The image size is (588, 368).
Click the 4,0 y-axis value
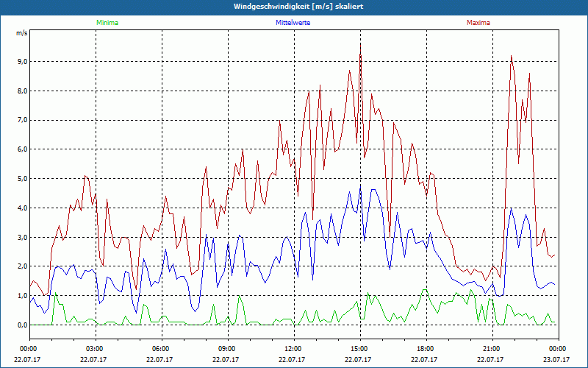click(22, 208)
